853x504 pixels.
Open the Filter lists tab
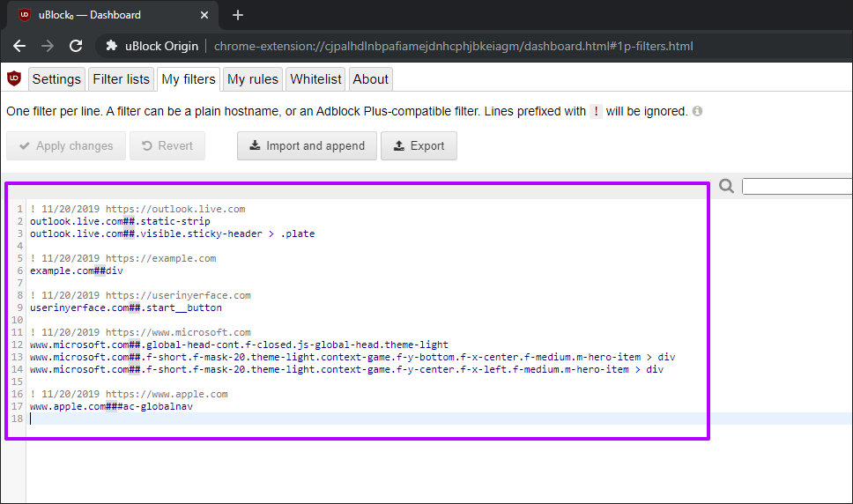[121, 79]
